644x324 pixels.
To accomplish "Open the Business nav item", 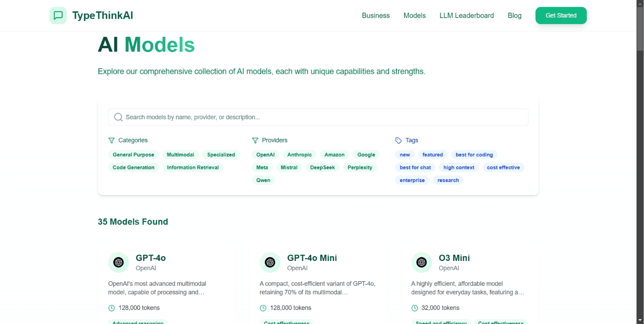I will point(376,16).
